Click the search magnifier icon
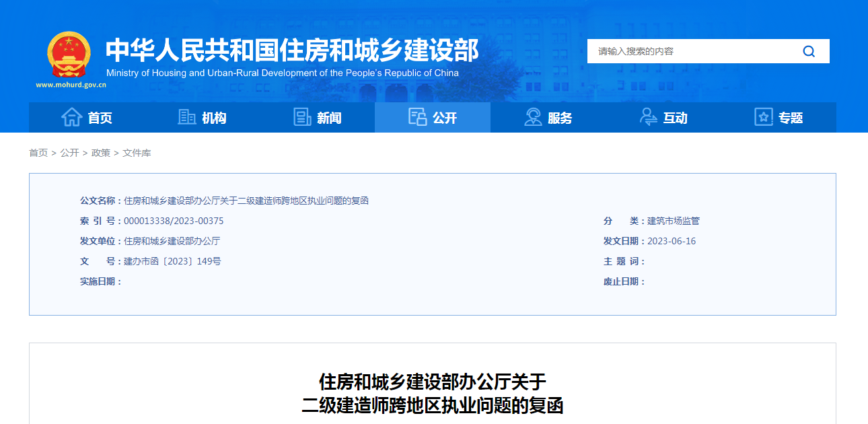This screenshot has width=868, height=424. point(809,51)
